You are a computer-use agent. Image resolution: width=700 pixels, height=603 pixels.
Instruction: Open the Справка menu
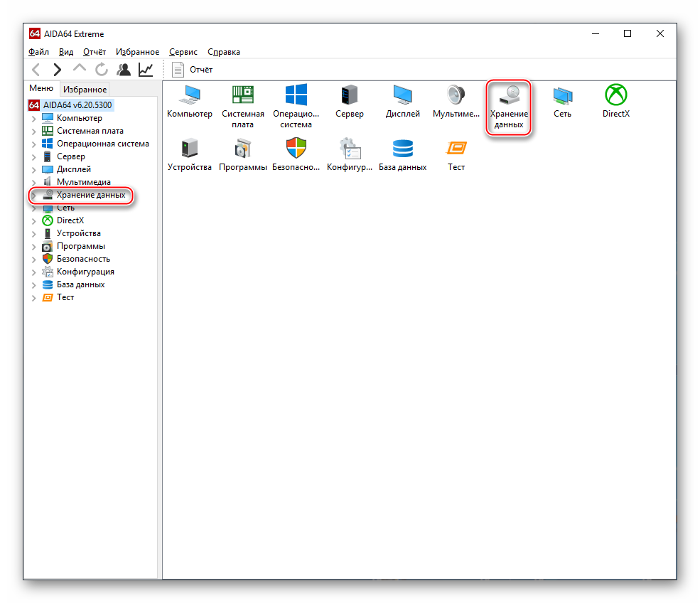tap(224, 52)
